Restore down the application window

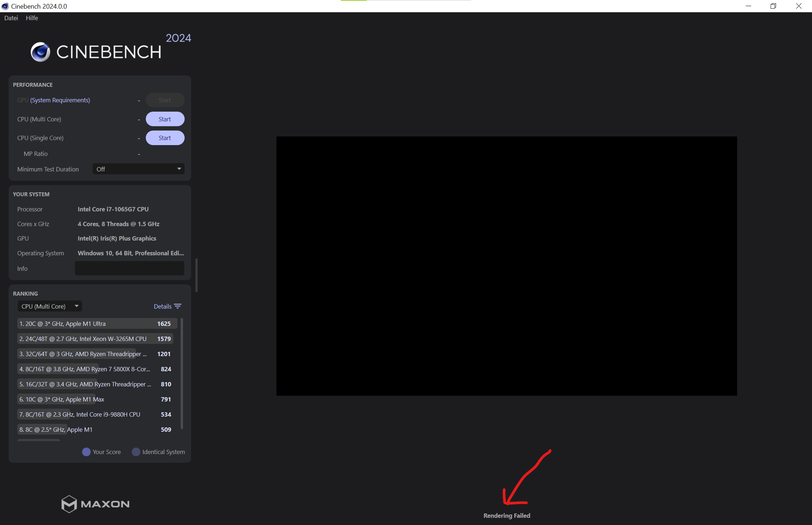tap(773, 6)
